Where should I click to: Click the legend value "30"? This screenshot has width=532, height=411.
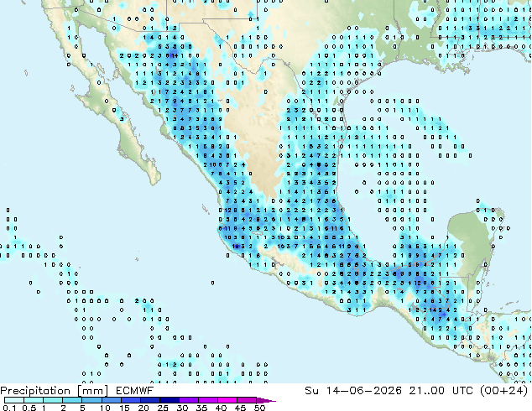(182, 408)
